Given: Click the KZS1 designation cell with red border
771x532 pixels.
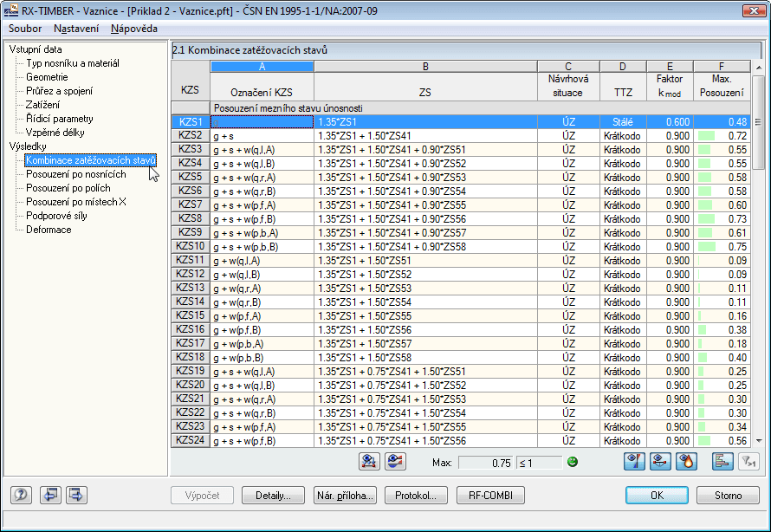Looking at the screenshot, I should point(262,122).
